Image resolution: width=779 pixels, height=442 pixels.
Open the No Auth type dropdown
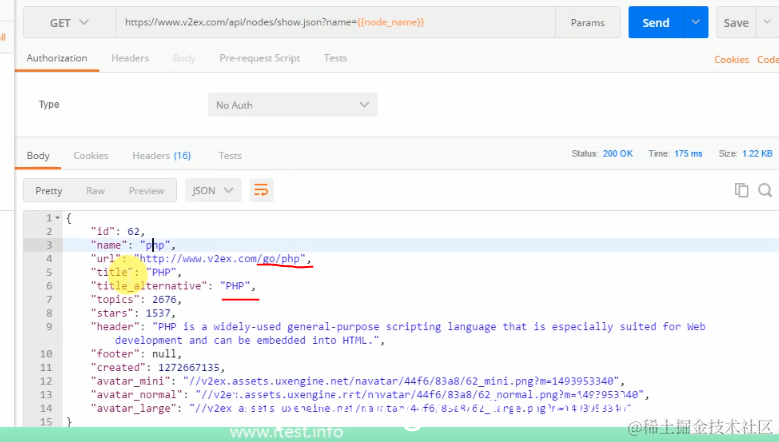tap(293, 105)
